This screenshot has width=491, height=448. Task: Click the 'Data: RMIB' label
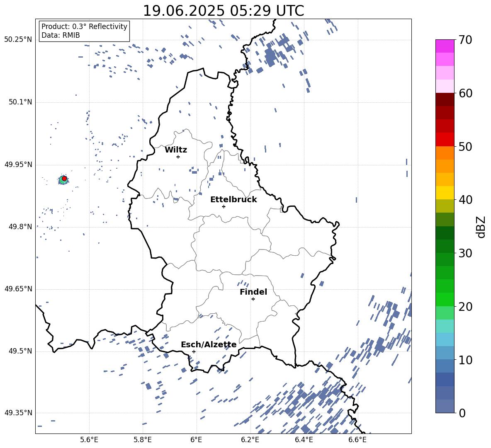point(61,35)
